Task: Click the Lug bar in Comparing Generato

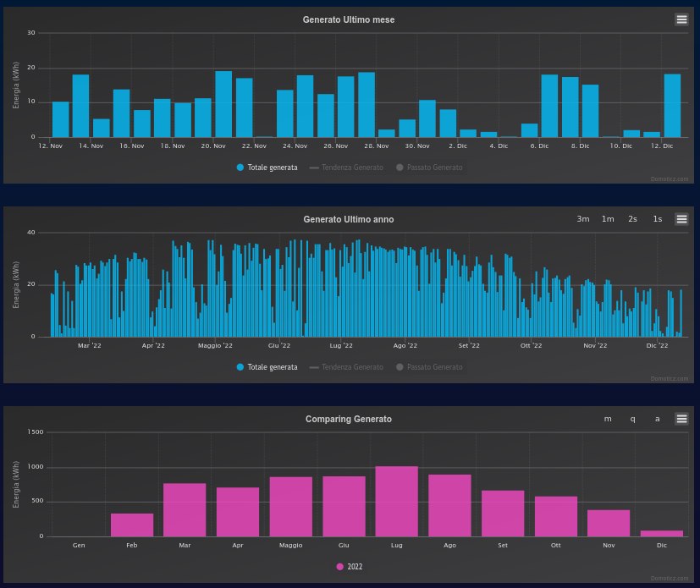Action: 396,502
